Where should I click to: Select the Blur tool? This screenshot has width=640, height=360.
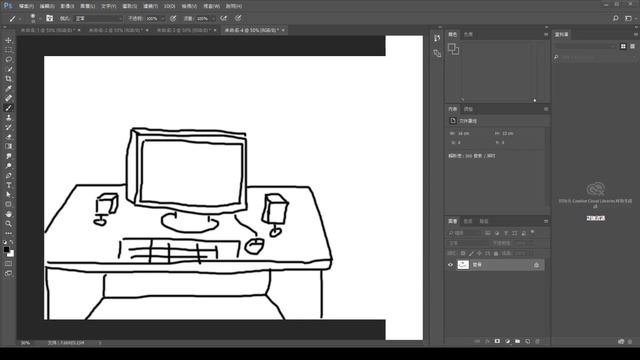tap(9, 156)
